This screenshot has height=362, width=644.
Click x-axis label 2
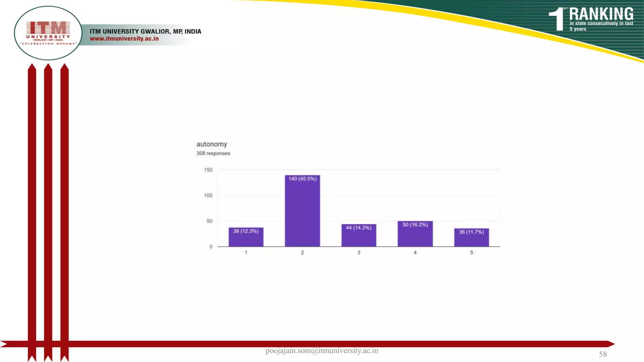click(302, 253)
